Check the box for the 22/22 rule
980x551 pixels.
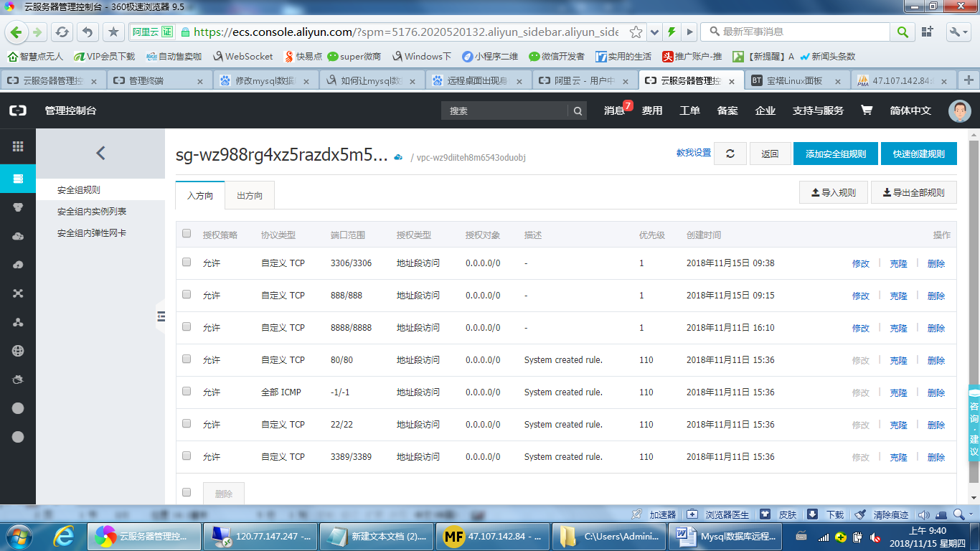(187, 423)
